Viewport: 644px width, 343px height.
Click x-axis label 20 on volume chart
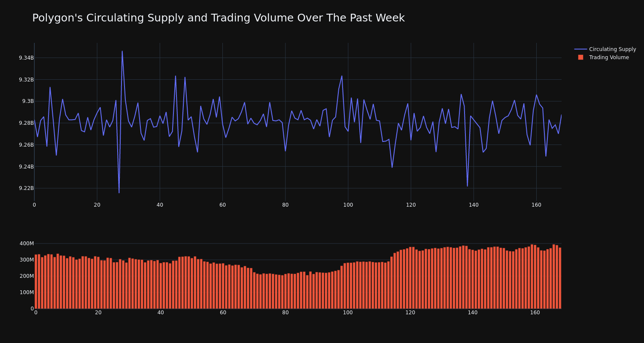[x=98, y=313]
